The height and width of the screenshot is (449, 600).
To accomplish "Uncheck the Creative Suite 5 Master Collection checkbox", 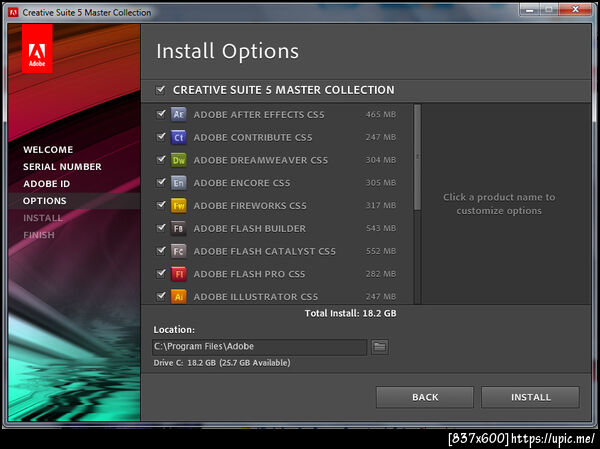I will [160, 90].
